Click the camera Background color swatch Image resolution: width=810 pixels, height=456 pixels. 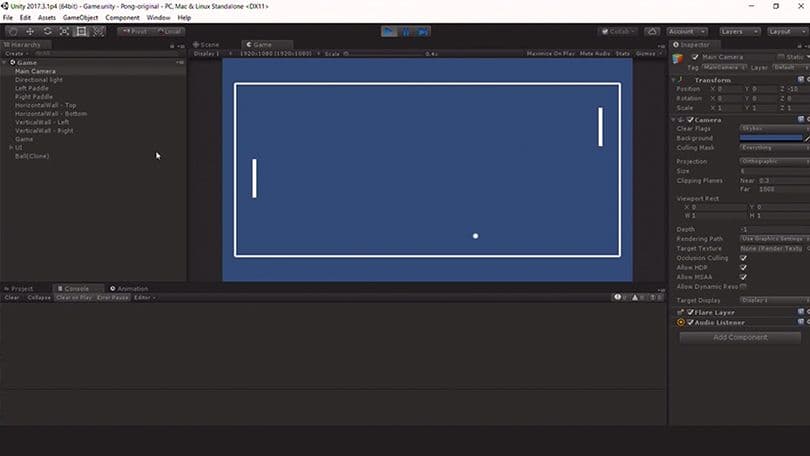pyautogui.click(x=770, y=138)
